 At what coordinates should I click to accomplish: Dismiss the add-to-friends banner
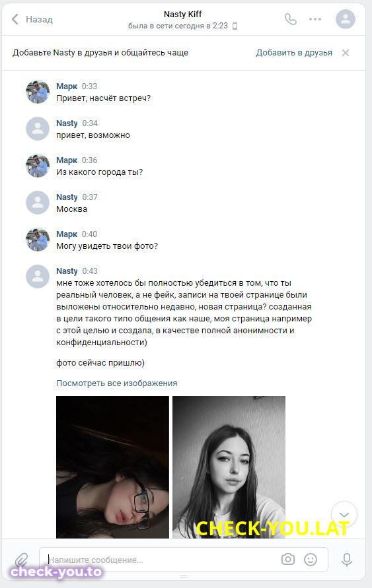346,53
